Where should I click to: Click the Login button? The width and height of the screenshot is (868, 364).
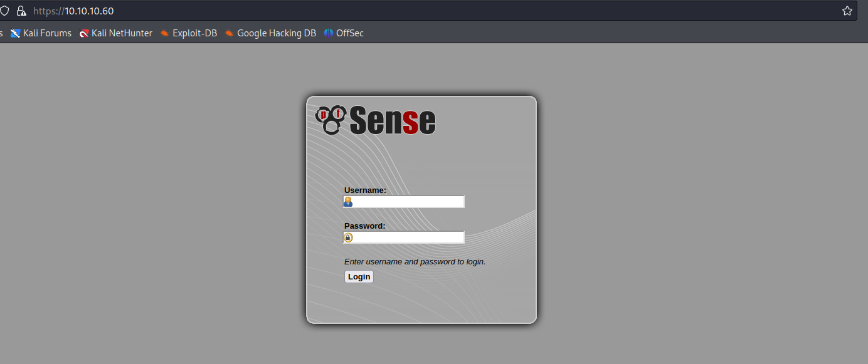pyautogui.click(x=359, y=277)
